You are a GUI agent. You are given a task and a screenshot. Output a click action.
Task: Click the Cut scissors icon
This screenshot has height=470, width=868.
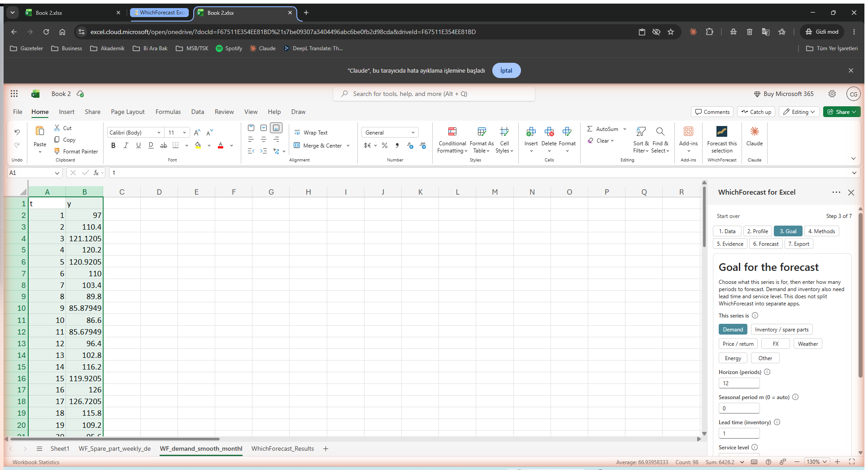(x=57, y=128)
